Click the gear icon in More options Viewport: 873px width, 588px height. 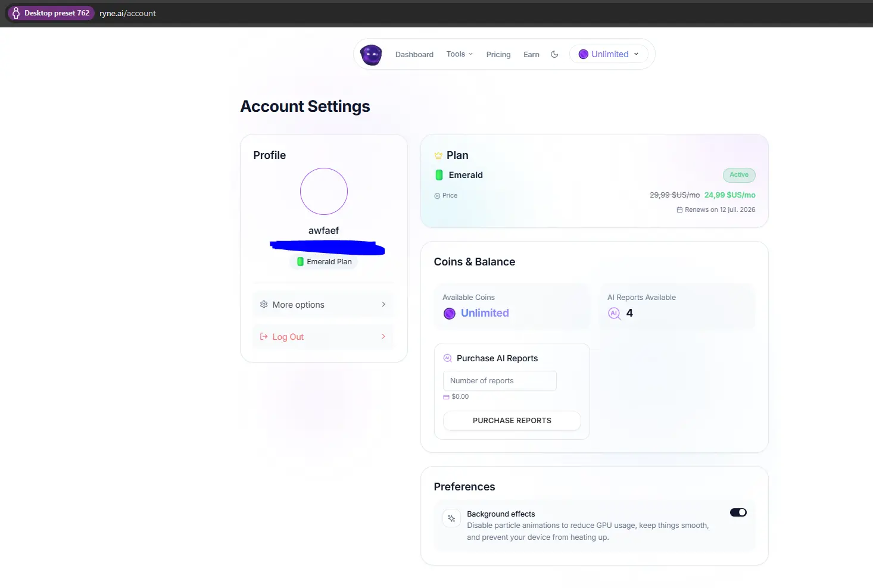click(x=264, y=304)
